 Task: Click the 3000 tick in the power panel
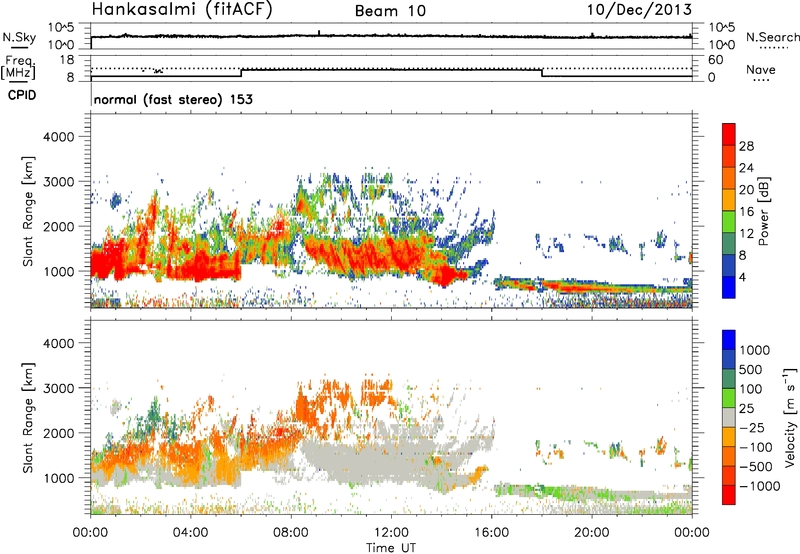[58, 182]
